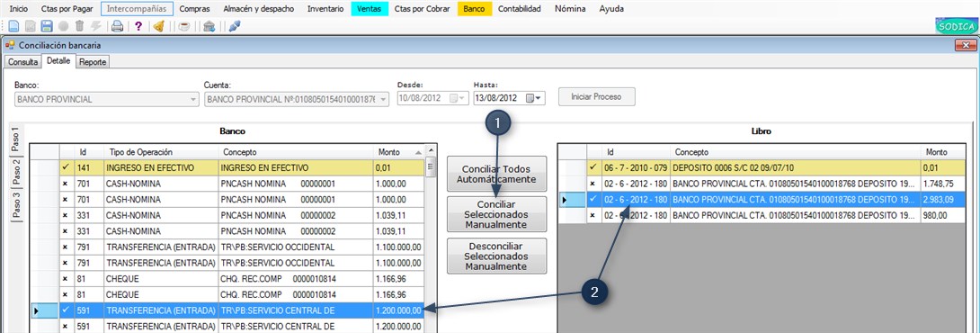The image size is (980, 333).
Task: Switch to the Consulta tab
Action: click(x=23, y=63)
